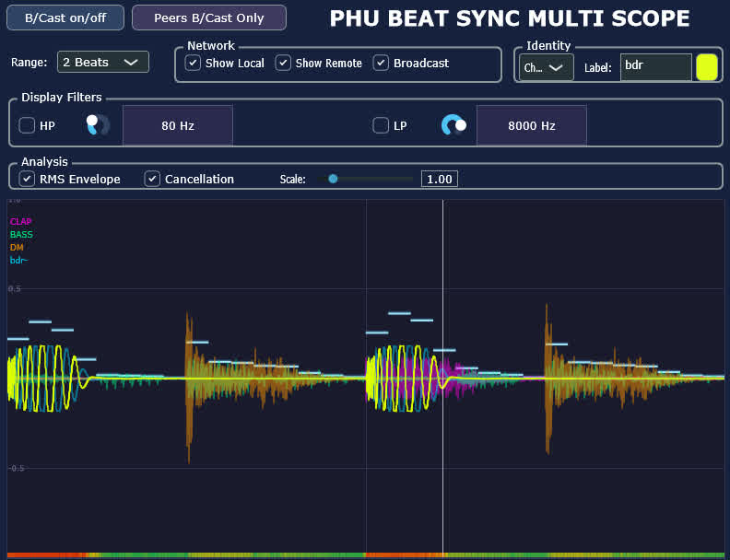Image resolution: width=730 pixels, height=560 pixels.
Task: Click the LP frequency knob
Action: coord(453,125)
